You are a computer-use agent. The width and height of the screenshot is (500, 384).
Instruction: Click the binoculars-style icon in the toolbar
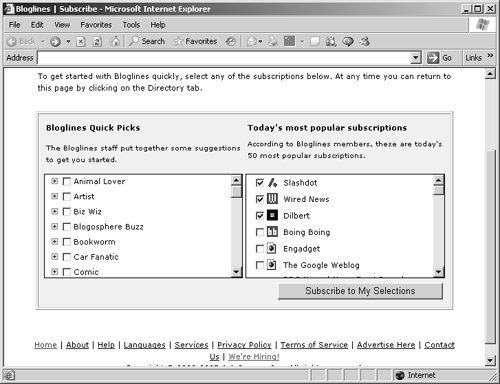point(331,42)
